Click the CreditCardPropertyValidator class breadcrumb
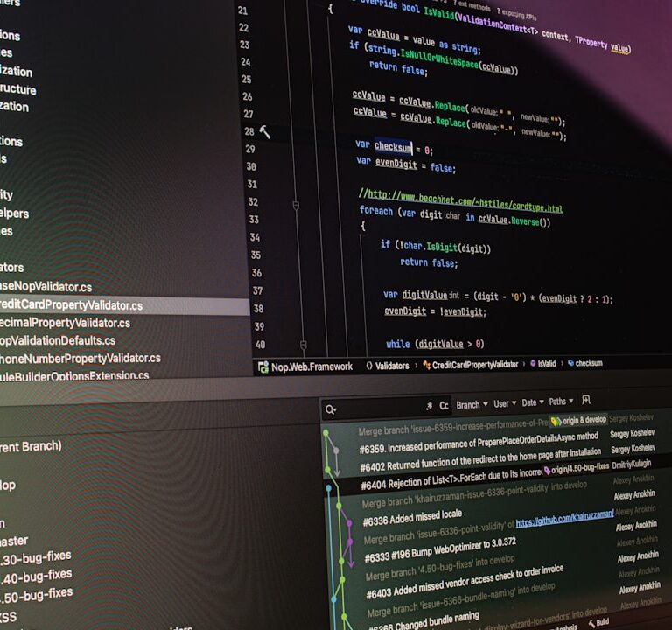The image size is (672, 630). pos(475,365)
